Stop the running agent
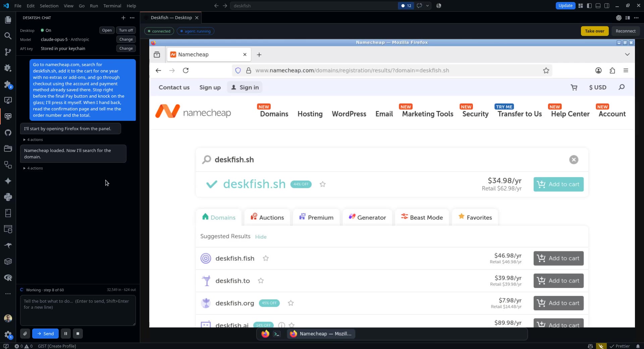Viewport: 644px width, 349px height. click(78, 334)
